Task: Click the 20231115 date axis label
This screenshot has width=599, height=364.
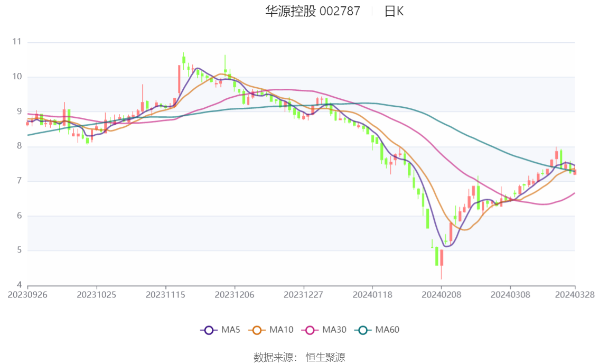Action: click(x=165, y=294)
